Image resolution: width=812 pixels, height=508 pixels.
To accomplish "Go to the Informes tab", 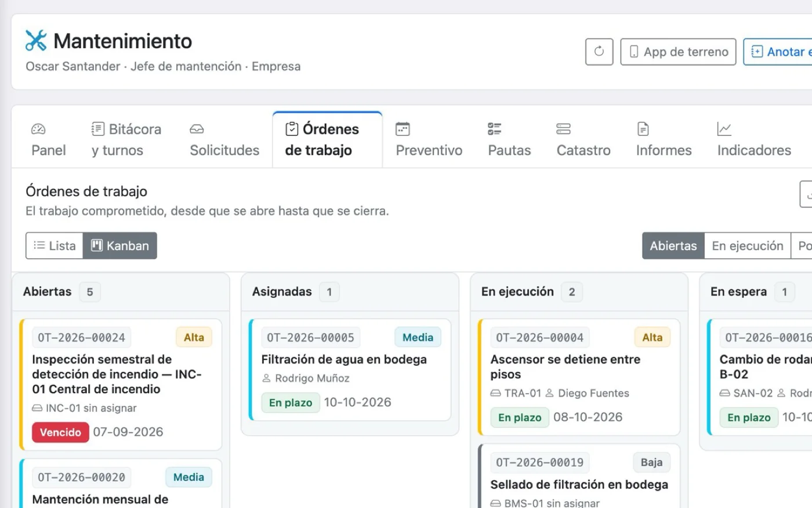I will click(x=664, y=139).
